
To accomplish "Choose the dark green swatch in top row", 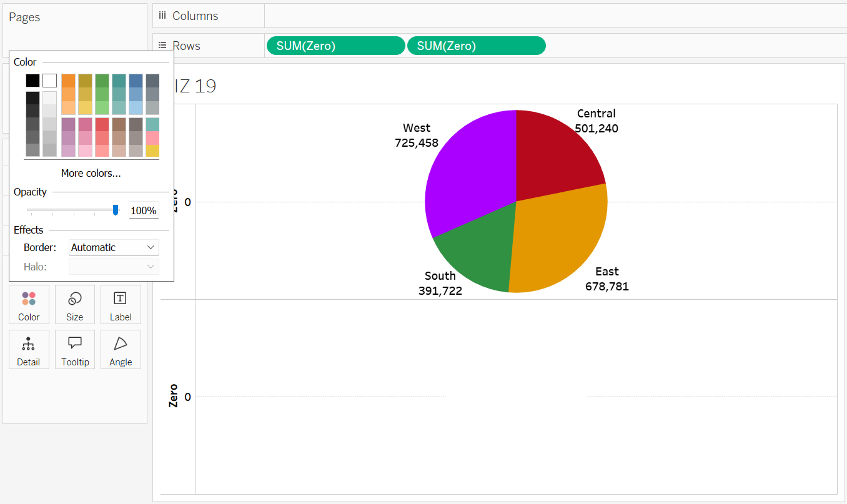I will click(x=102, y=81).
